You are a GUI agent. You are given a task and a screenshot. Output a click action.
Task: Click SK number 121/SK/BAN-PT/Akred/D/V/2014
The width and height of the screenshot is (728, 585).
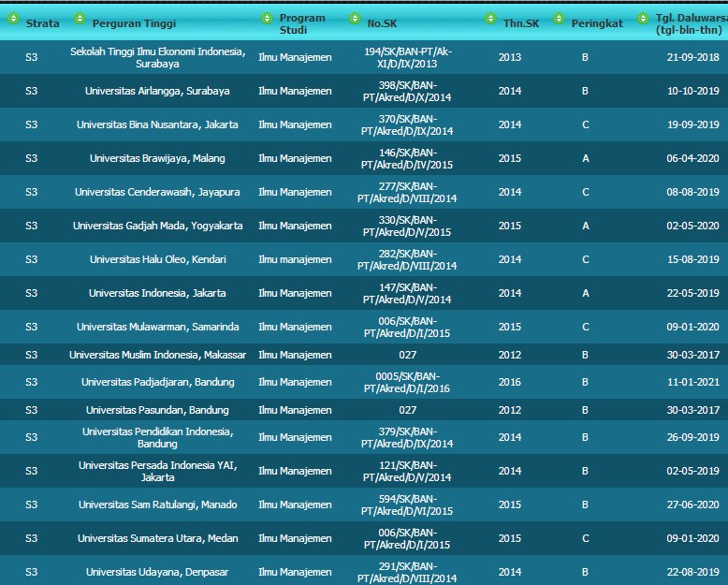(x=407, y=471)
